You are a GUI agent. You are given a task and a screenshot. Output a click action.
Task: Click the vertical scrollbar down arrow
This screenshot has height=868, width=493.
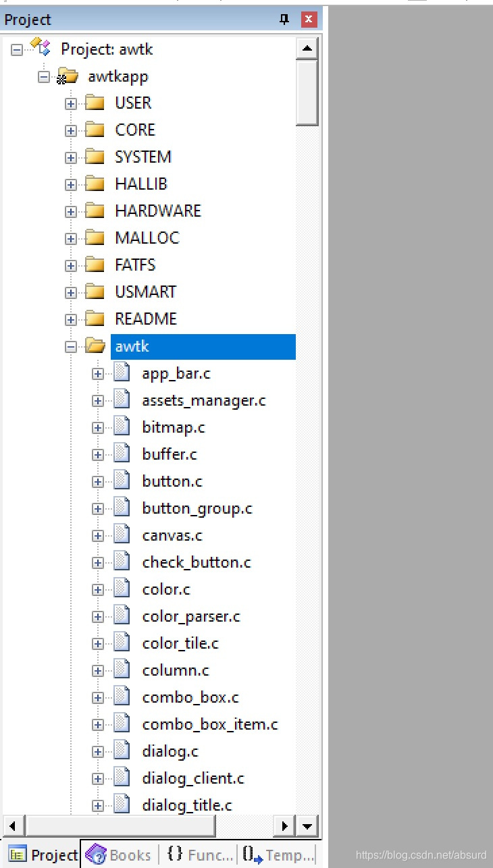click(x=307, y=825)
